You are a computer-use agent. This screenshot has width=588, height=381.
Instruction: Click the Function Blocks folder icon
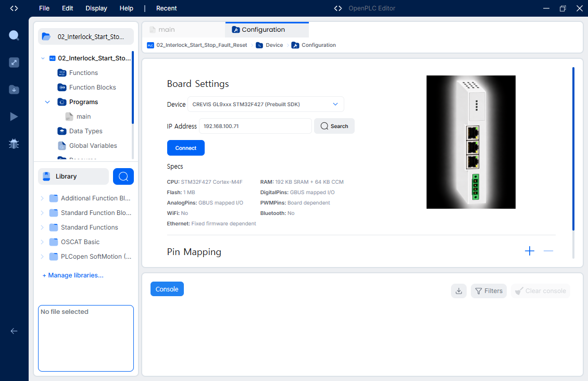click(x=62, y=87)
